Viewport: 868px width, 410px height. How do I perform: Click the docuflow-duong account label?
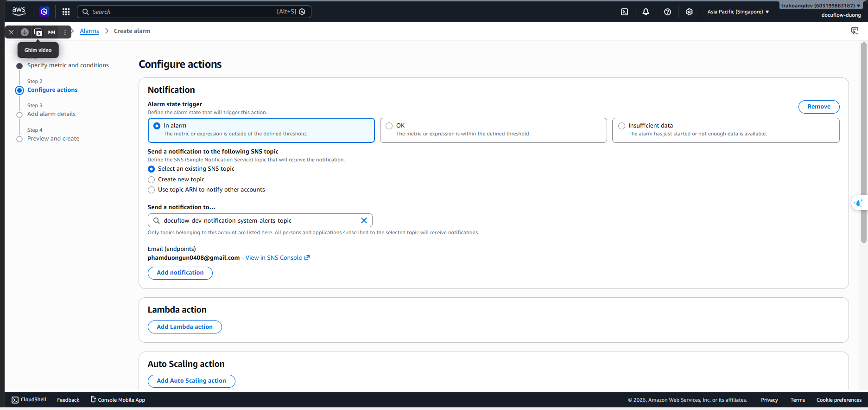coord(841,15)
